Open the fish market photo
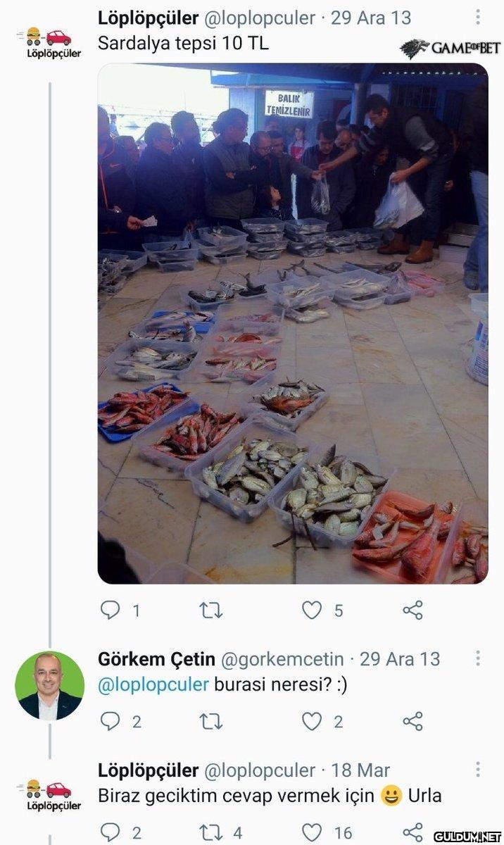 pos(293,323)
